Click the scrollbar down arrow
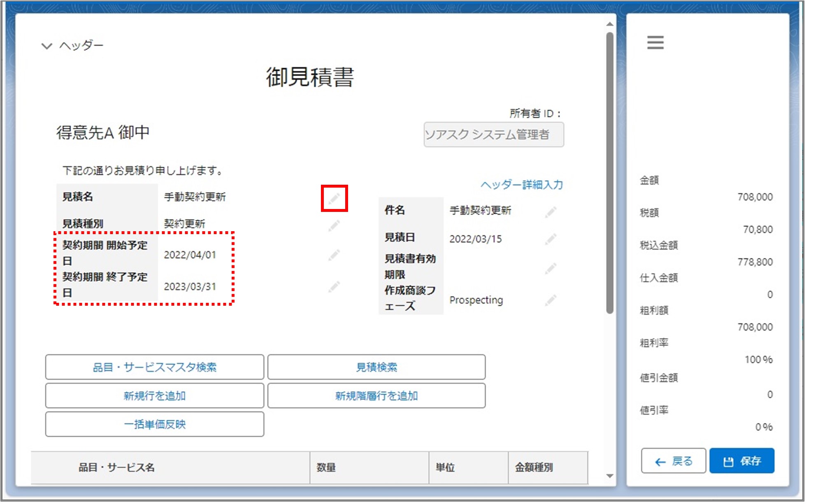This screenshot has height=504, width=834. pyautogui.click(x=610, y=476)
